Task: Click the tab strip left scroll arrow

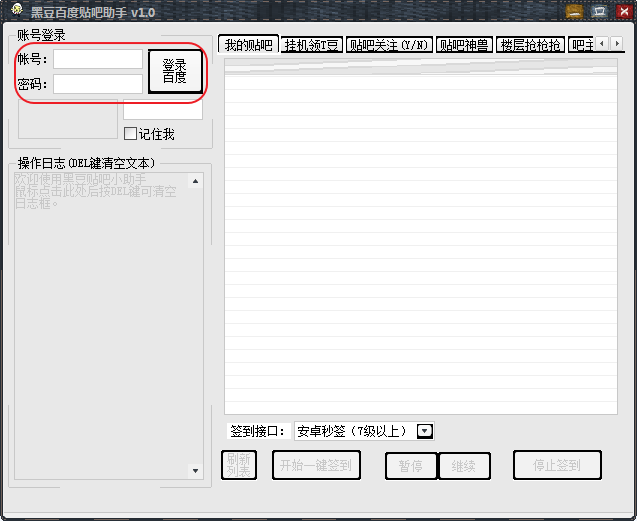Action: (602, 43)
